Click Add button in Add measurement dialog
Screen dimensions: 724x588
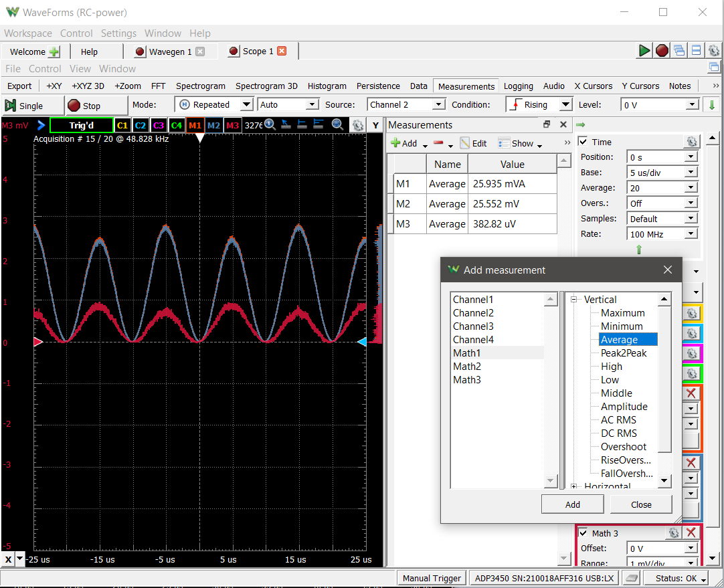click(x=573, y=504)
